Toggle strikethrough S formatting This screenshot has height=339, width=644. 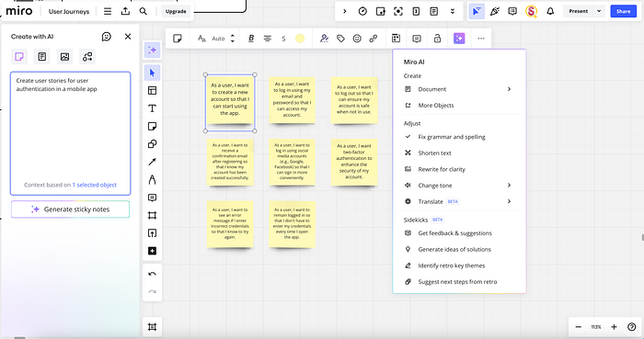click(x=283, y=39)
